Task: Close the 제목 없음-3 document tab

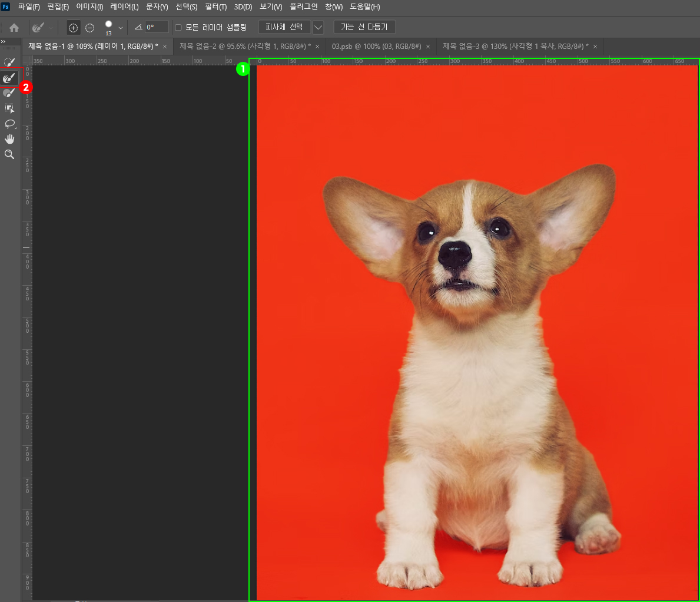Action: [x=595, y=47]
